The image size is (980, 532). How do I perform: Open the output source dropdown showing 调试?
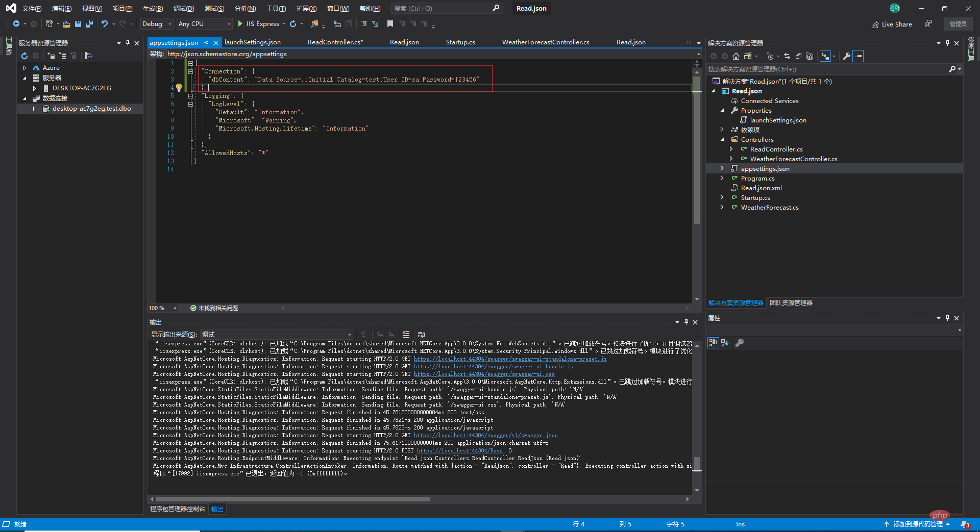[x=276, y=335]
